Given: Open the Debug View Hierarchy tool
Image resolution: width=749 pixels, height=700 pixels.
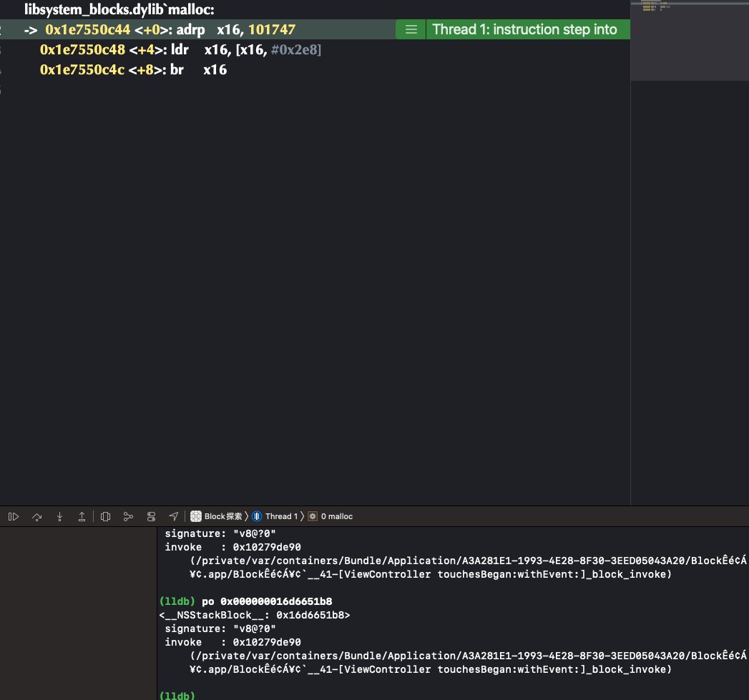Looking at the screenshot, I should [x=106, y=516].
